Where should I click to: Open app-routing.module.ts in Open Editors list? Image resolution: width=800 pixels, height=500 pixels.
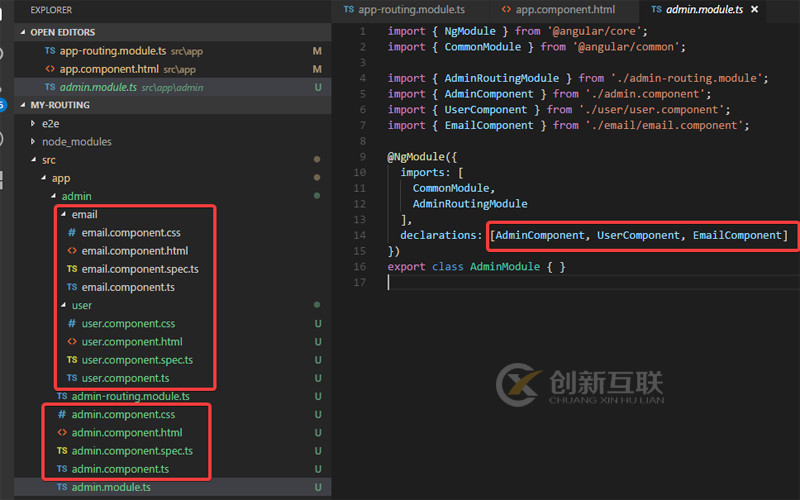[x=172, y=51]
